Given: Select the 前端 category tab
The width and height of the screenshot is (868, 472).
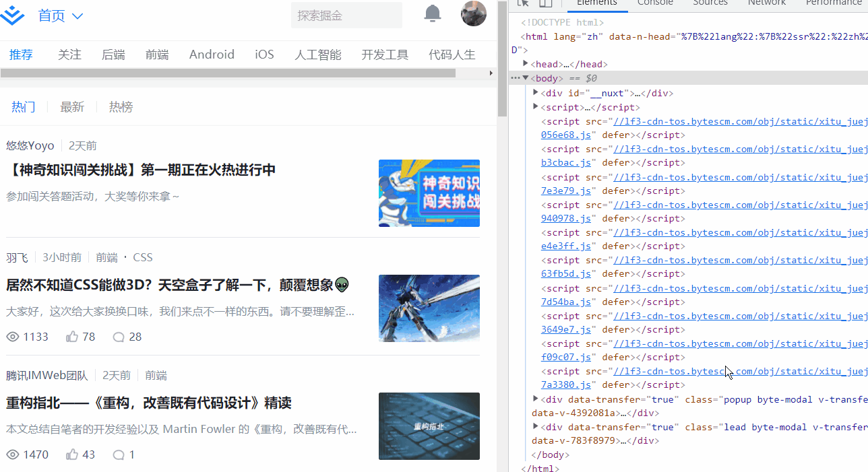Looking at the screenshot, I should [x=157, y=55].
